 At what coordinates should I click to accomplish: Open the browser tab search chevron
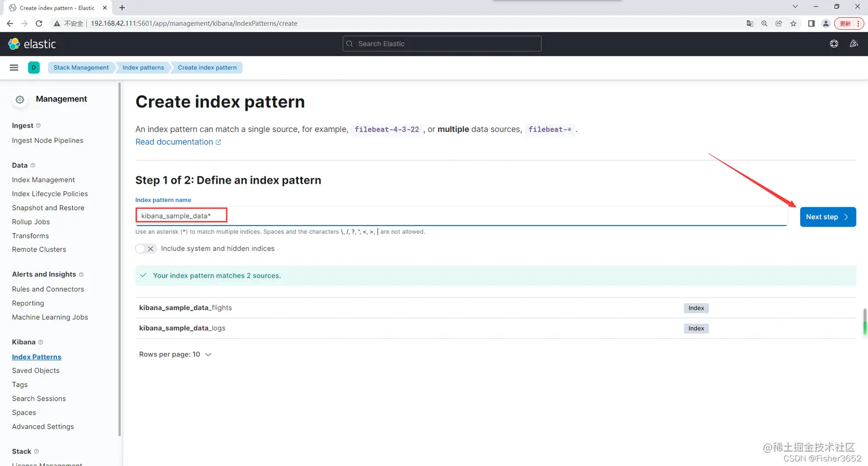click(x=795, y=6)
